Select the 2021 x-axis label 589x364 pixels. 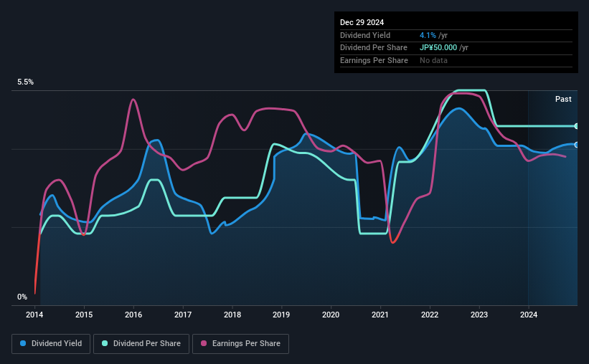pyautogui.click(x=380, y=315)
